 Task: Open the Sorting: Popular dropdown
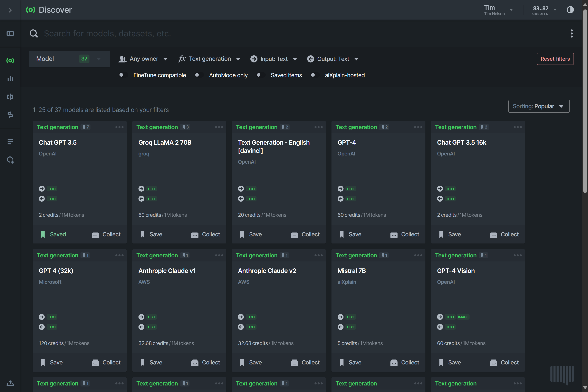[539, 106]
